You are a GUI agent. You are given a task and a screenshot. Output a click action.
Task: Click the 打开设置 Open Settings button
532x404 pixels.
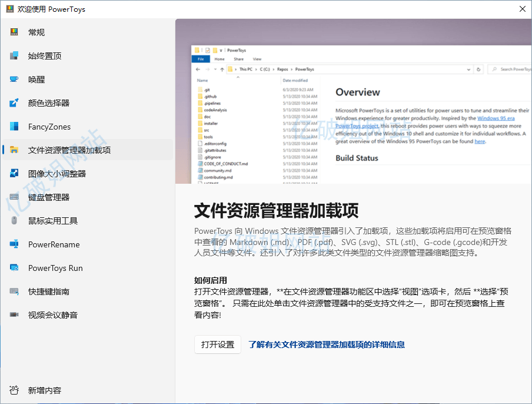217,345
